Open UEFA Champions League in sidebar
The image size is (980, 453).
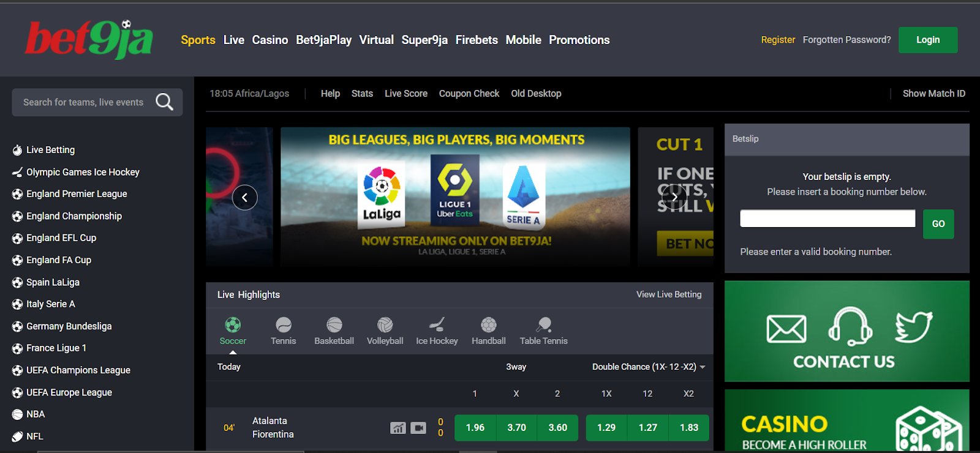pos(78,370)
